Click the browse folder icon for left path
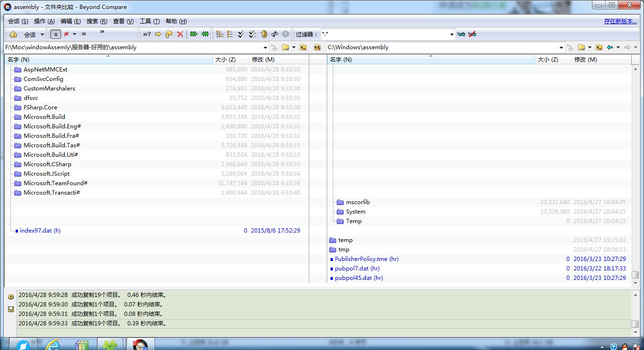The height and width of the screenshot is (350, 644). pos(286,47)
